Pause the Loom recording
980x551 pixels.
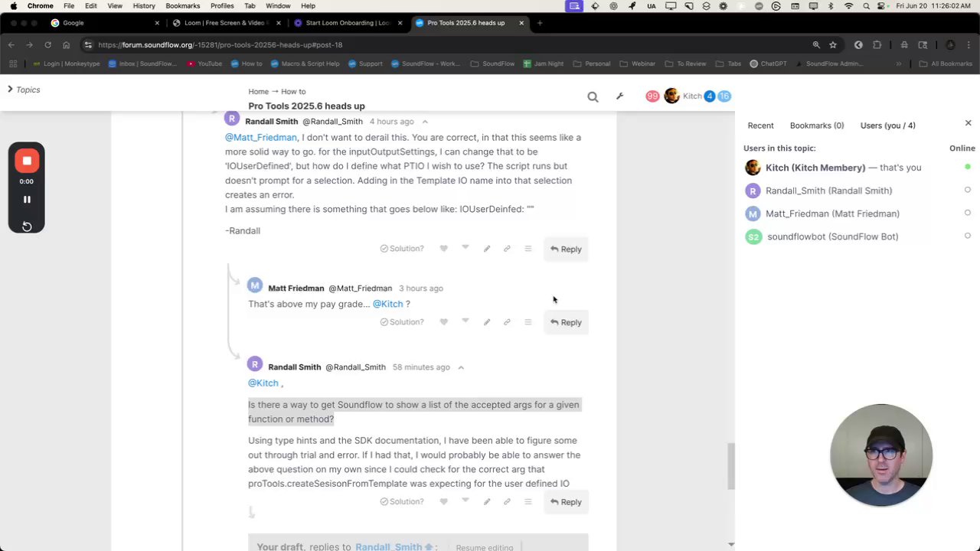tap(27, 200)
